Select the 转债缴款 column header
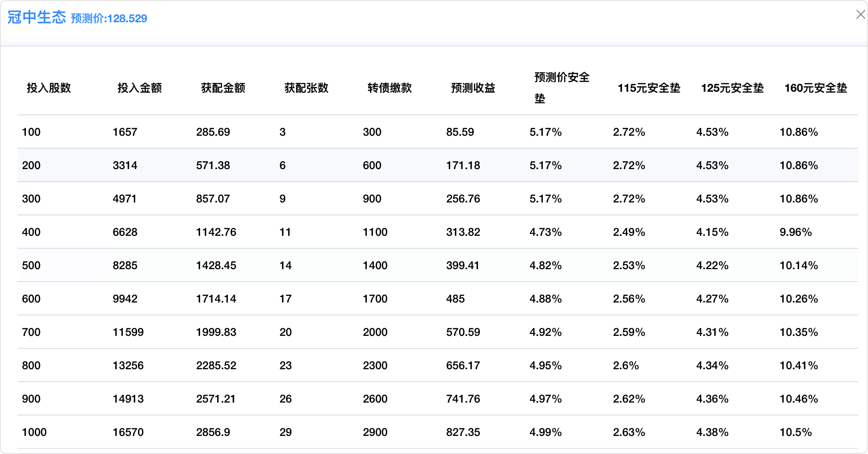This screenshot has height=454, width=868. click(390, 88)
